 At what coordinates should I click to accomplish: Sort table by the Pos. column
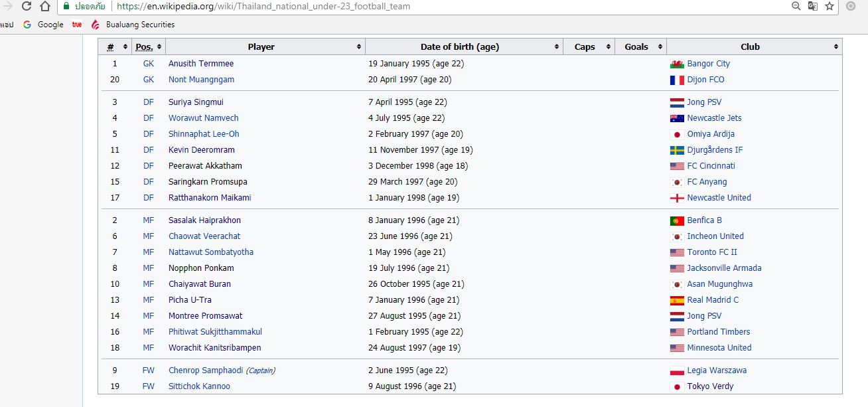149,46
